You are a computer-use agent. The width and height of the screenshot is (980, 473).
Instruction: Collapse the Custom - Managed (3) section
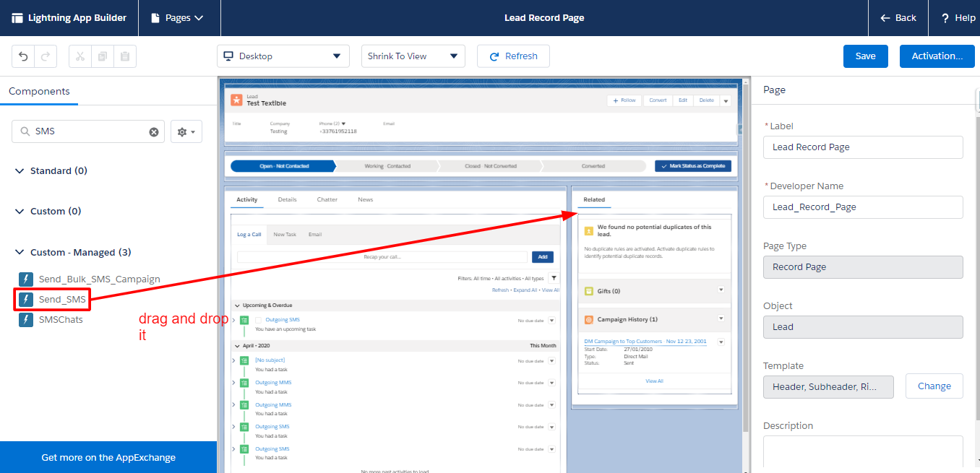click(19, 253)
